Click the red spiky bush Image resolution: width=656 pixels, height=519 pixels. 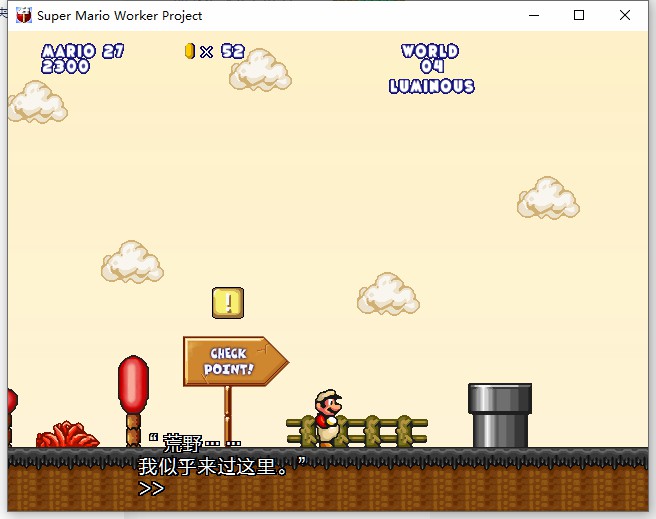coord(67,434)
